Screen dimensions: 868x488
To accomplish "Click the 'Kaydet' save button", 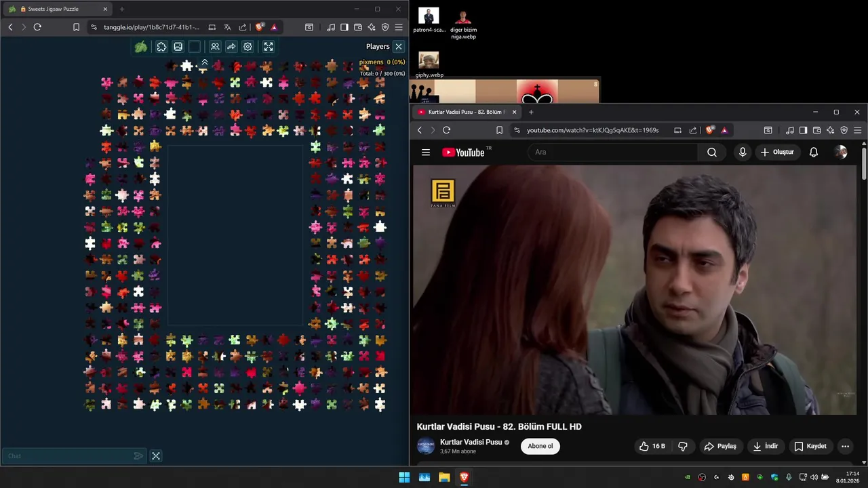I will (810, 446).
